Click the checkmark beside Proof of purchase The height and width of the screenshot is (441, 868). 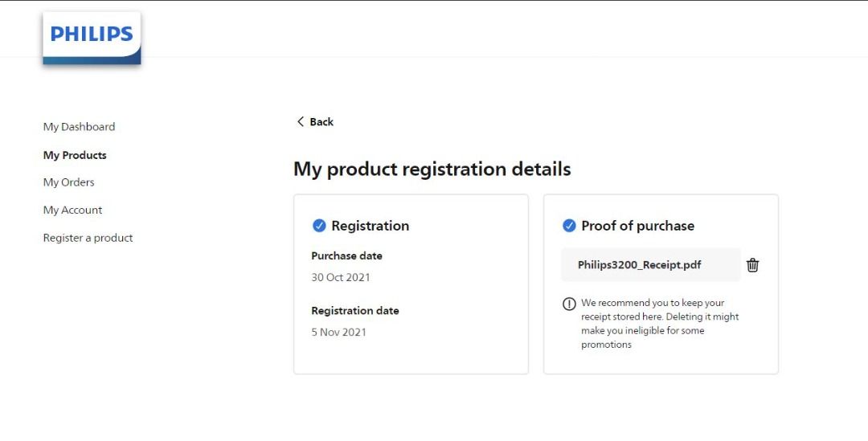pos(569,226)
